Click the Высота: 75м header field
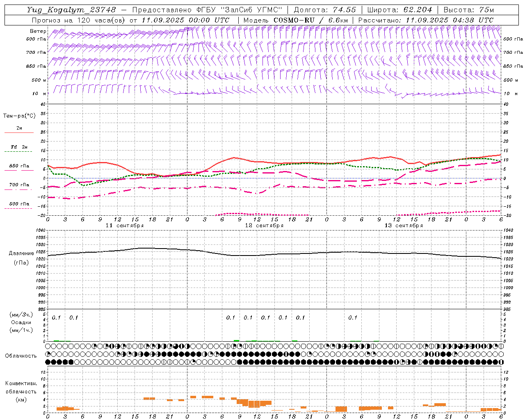525x420 pixels. [469, 10]
